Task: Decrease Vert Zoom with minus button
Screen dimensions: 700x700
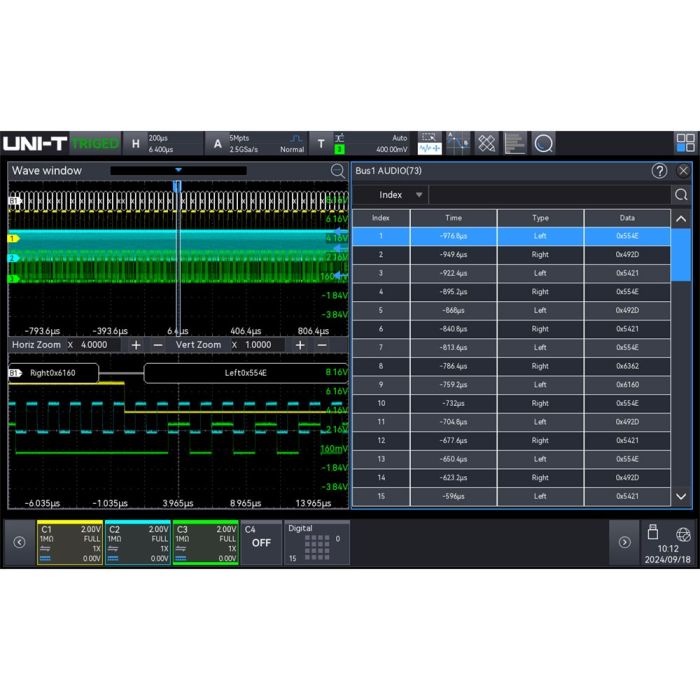Action: point(322,344)
